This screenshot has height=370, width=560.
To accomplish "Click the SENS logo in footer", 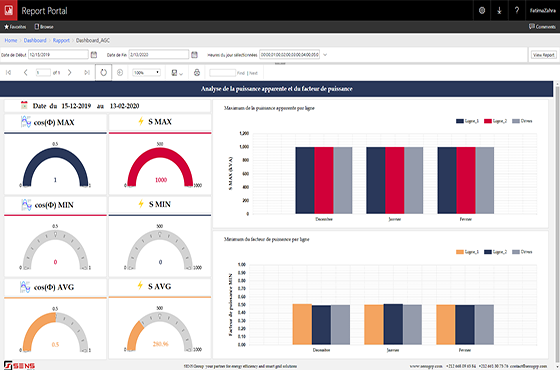I will click(20, 366).
